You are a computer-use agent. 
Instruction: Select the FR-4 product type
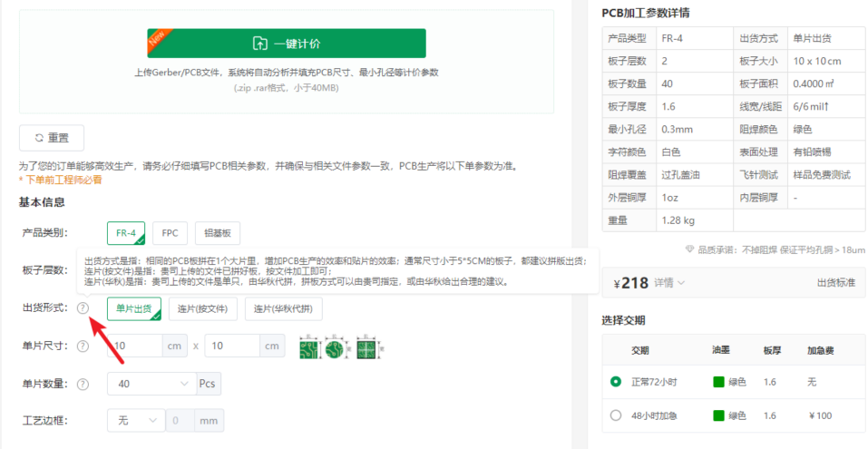[126, 233]
